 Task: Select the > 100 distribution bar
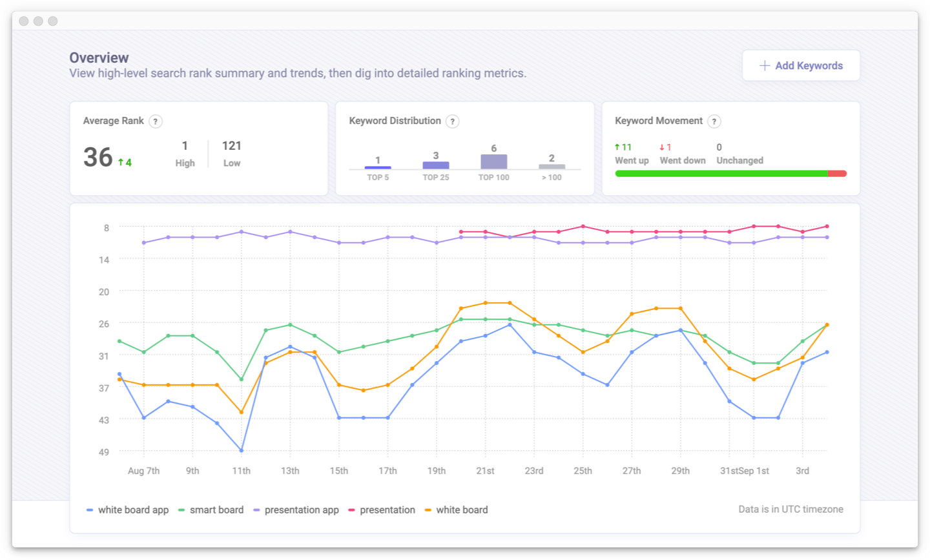point(552,167)
